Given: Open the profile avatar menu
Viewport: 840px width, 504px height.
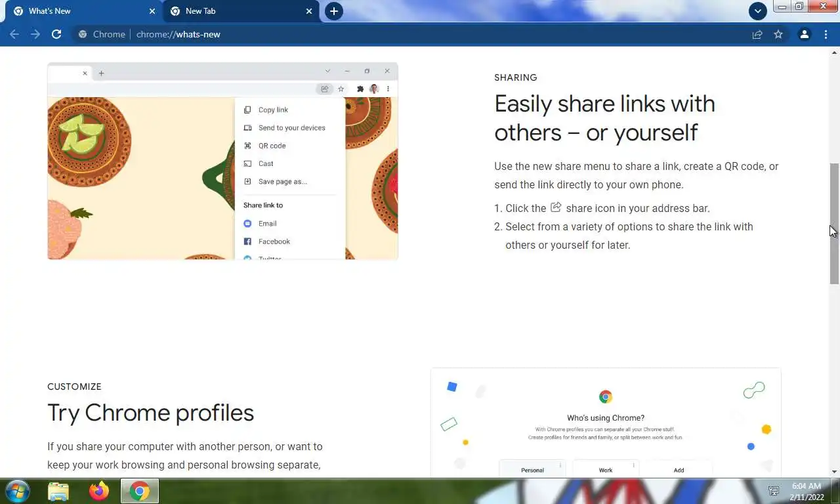Looking at the screenshot, I should 804,34.
